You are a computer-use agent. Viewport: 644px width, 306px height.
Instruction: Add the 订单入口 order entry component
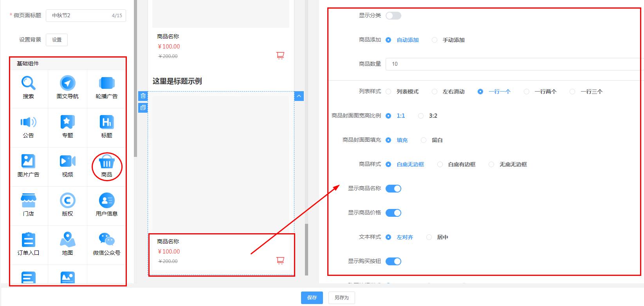pos(28,245)
